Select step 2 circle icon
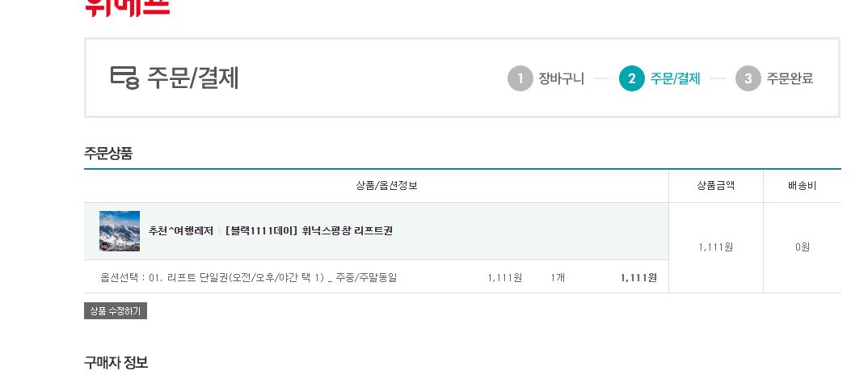This screenshot has height=375, width=868. [632, 78]
